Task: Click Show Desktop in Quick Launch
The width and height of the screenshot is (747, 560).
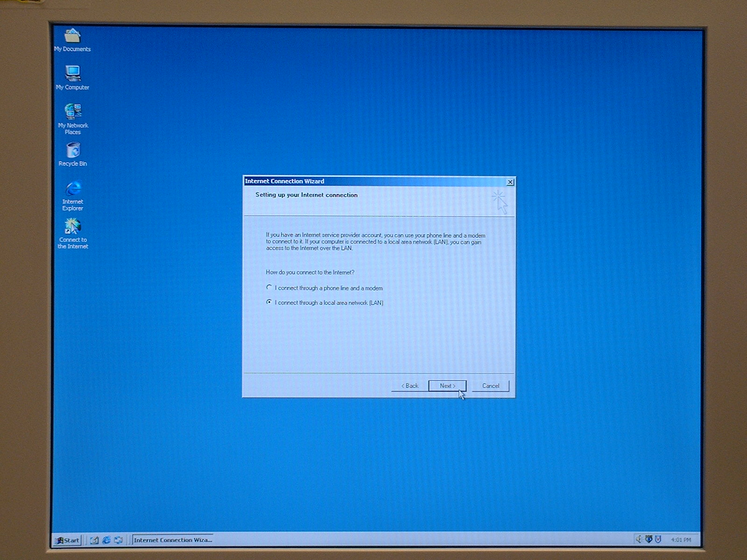Action: click(x=94, y=540)
